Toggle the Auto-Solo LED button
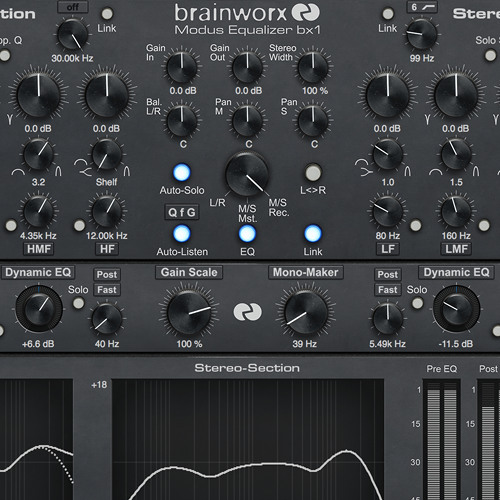The height and width of the screenshot is (500, 500). 182,172
